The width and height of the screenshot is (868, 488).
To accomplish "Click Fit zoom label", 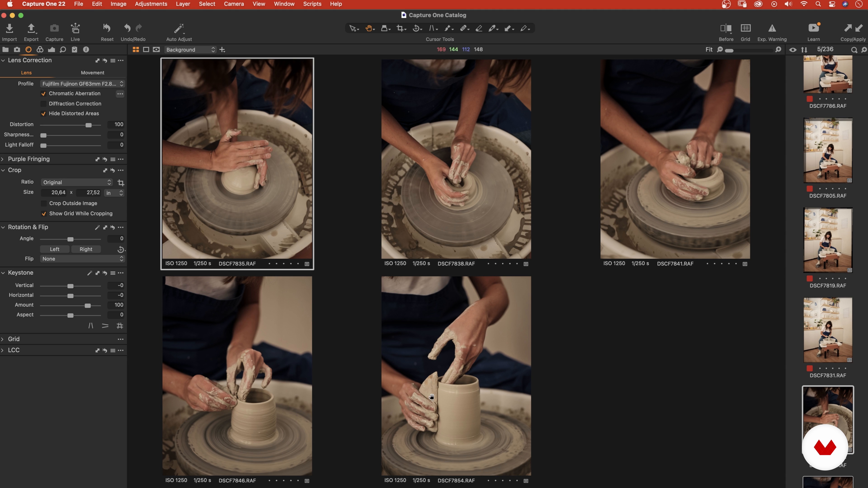I will coord(709,49).
